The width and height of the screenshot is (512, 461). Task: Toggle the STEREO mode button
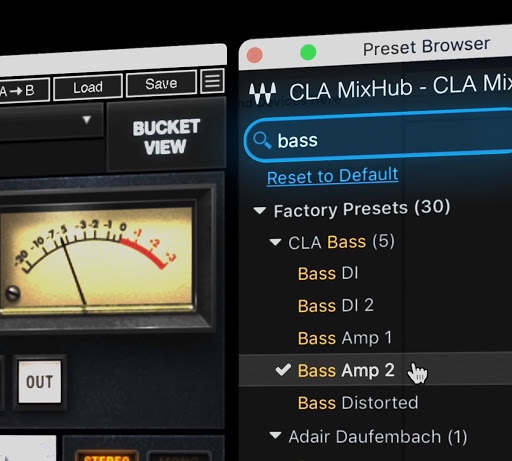pyautogui.click(x=107, y=456)
